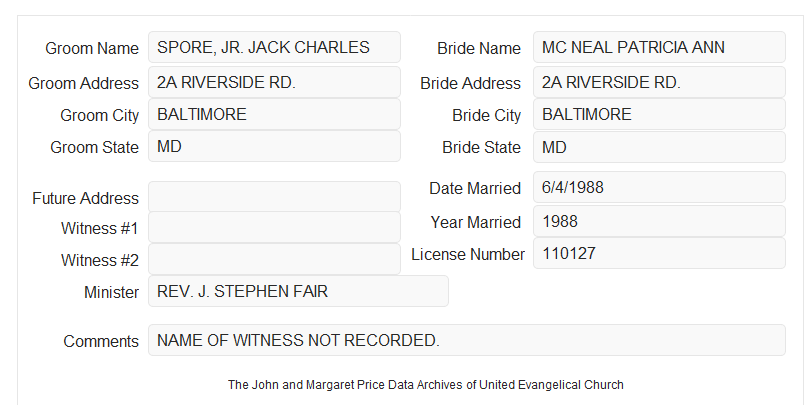Click the Groom Name label
The width and height of the screenshot is (805, 405).
(92, 48)
